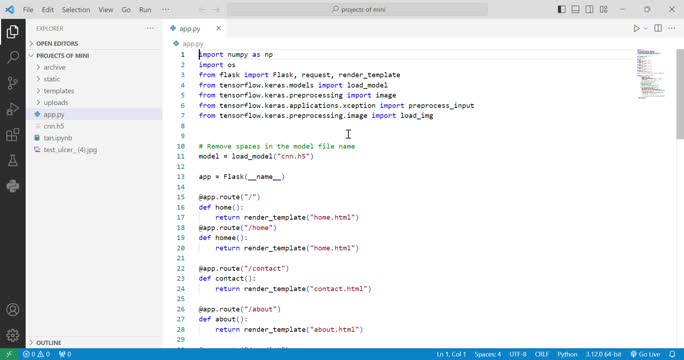
Task: Click the Accounts icon in activity bar
Action: 13,309
